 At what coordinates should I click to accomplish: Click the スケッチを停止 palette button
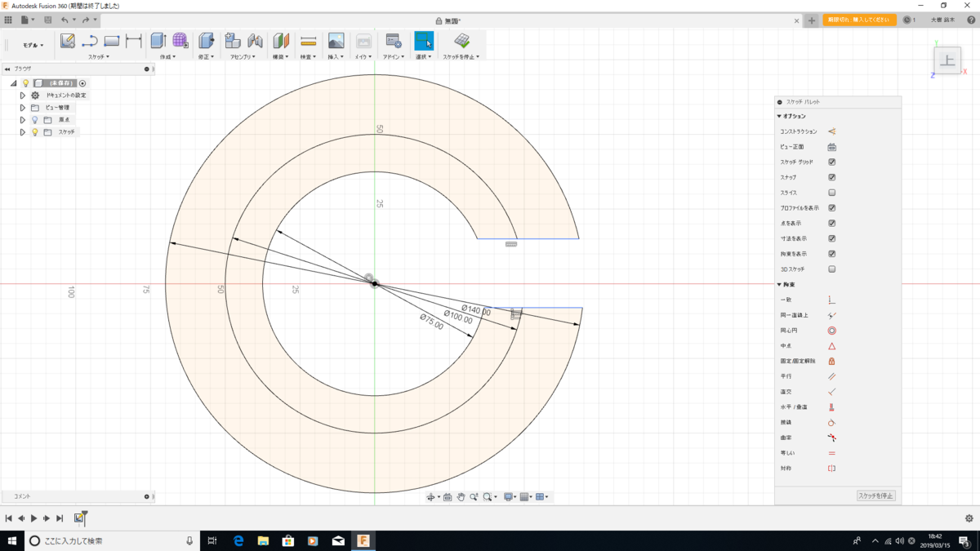[876, 495]
